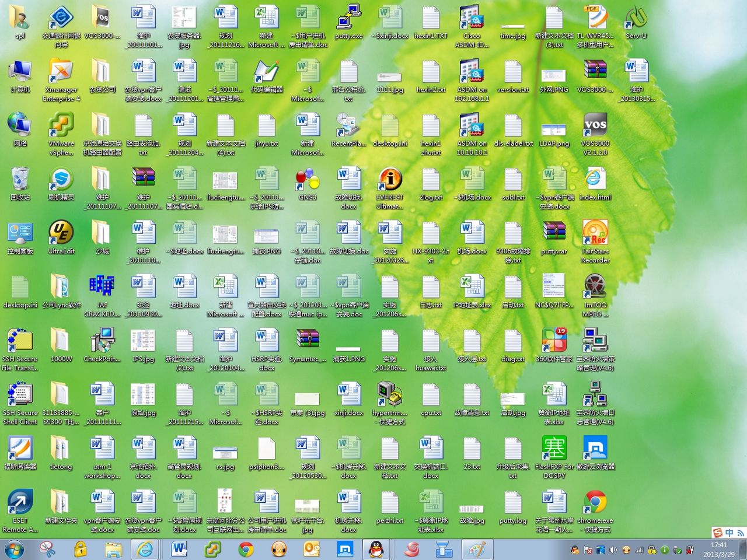Select the putty.rar archive
747x560 pixels.
[554, 238]
